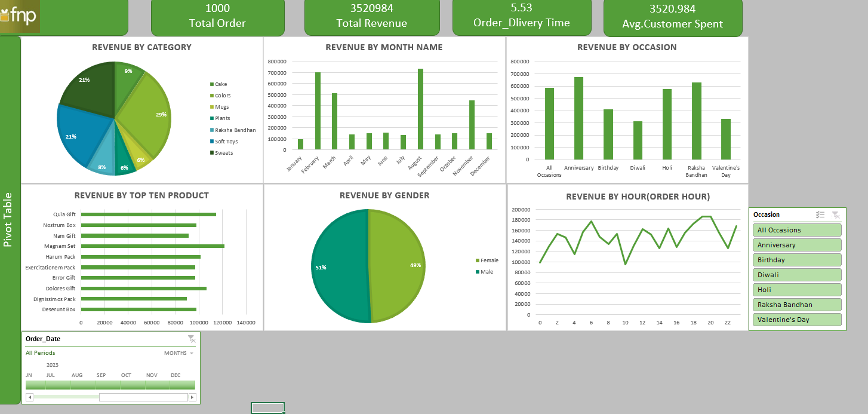Image resolution: width=868 pixels, height=414 pixels.
Task: Select the OCT segment in timeline
Action: (133, 385)
